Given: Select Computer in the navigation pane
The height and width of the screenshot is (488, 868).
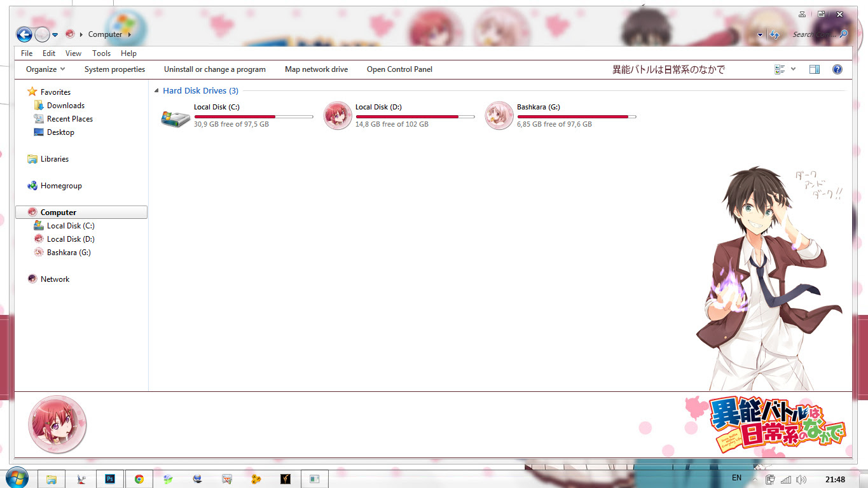Looking at the screenshot, I should (x=81, y=213).
